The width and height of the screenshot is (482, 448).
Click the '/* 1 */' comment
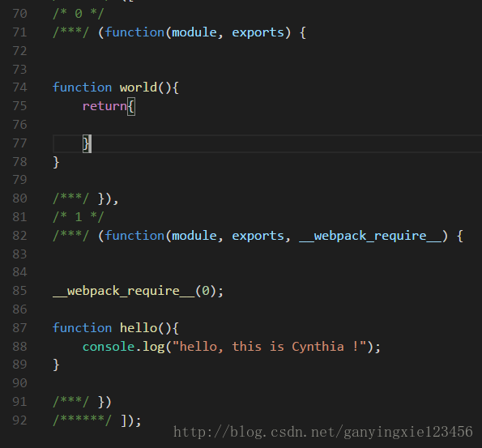[x=79, y=217]
